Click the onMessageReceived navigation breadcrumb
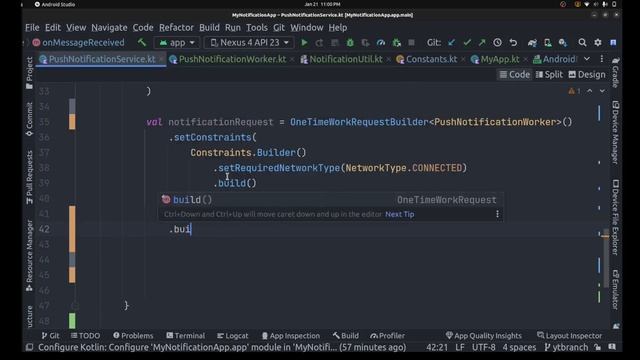 (x=78, y=42)
